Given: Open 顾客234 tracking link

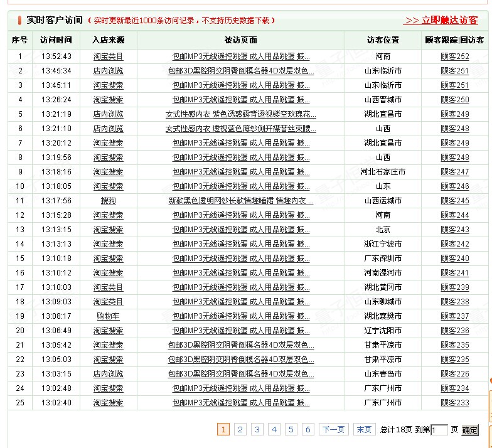Looking at the screenshot, I should (455, 388).
